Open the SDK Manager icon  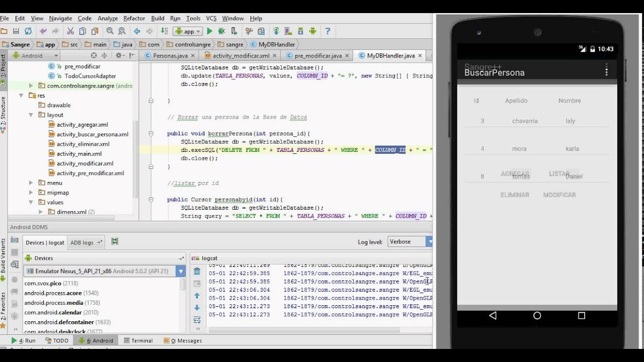(x=301, y=31)
